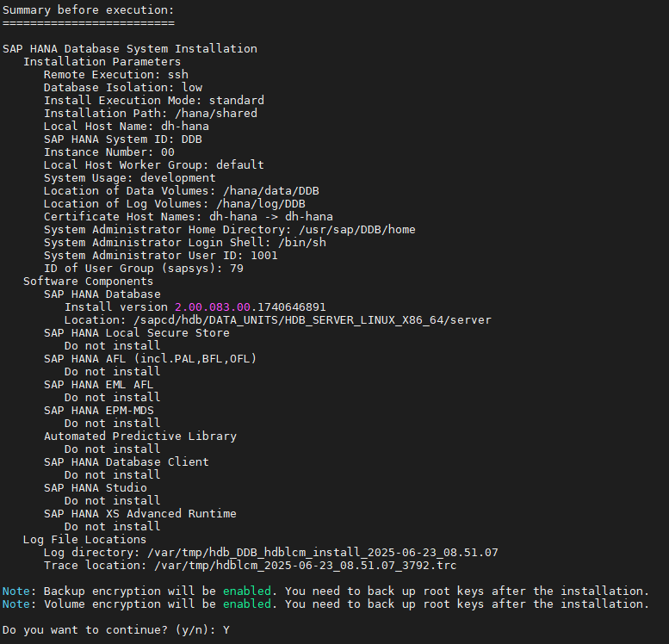The image size is (669, 644).
Task: Click 'ID of User Group (sapsys): 79'
Action: 144,268
